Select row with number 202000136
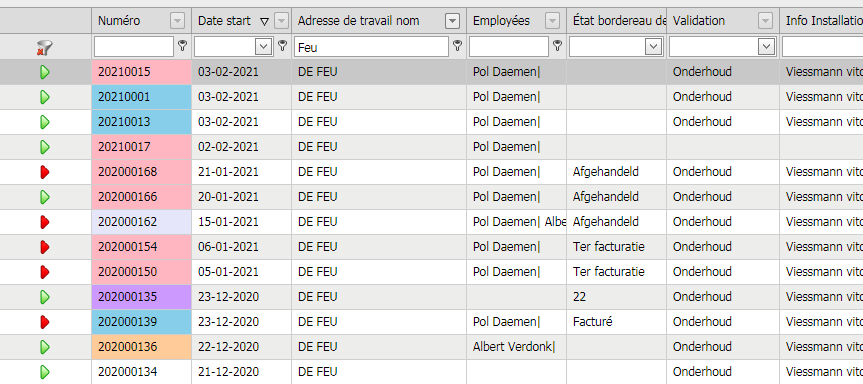The width and height of the screenshot is (863, 384). click(x=432, y=347)
